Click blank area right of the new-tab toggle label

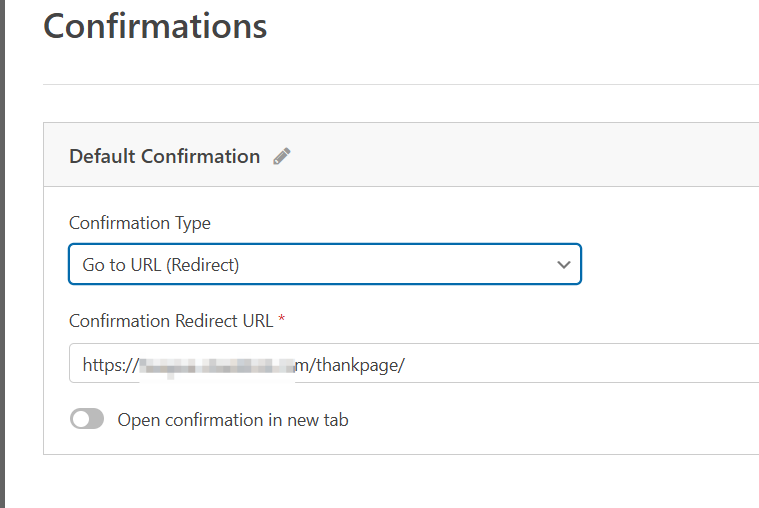point(550,420)
